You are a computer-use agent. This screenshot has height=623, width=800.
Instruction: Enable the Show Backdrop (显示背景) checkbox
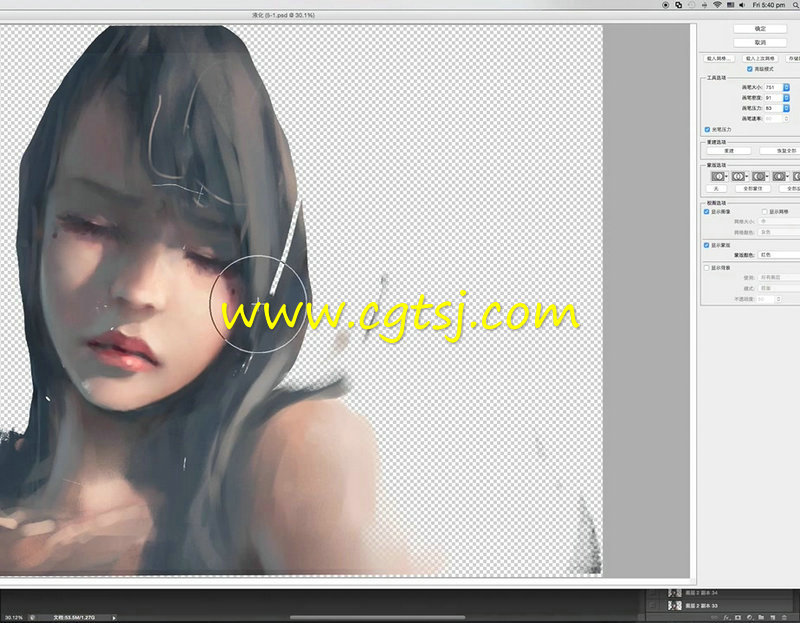pos(707,268)
